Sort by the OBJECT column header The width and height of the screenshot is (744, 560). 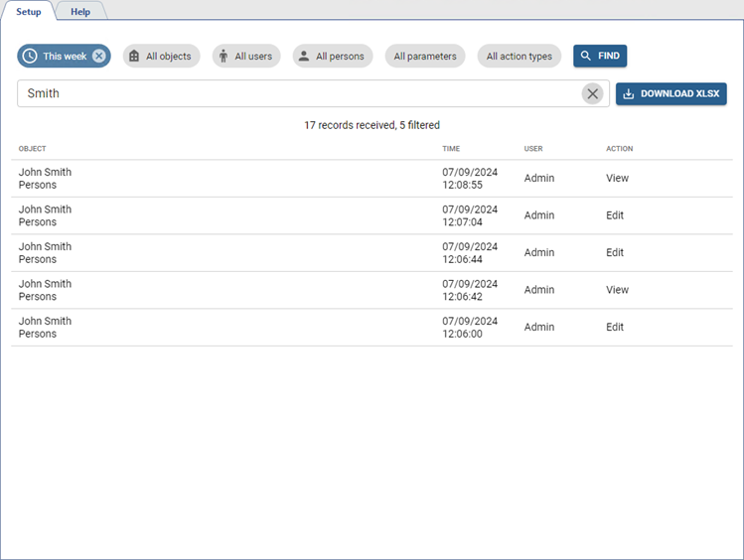(33, 149)
